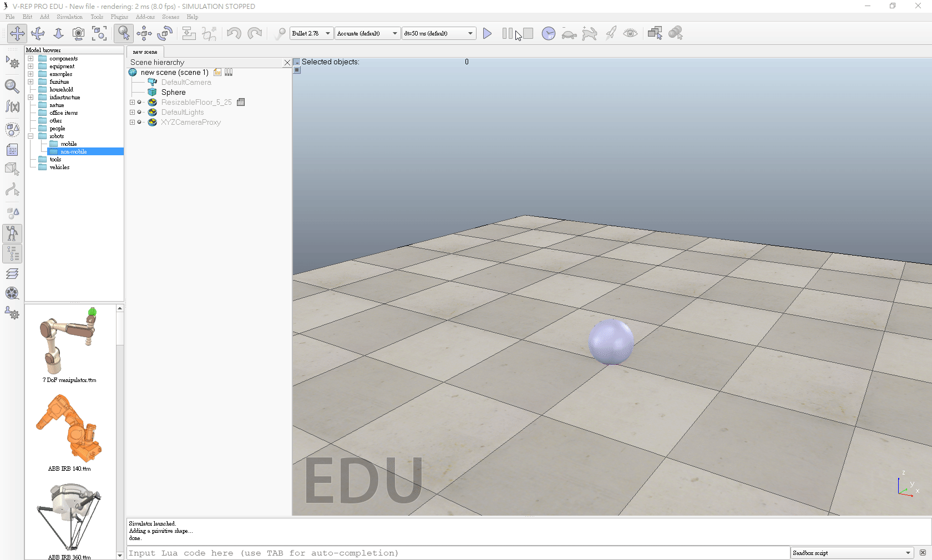Open object properties magnifier icon
Viewport: 932px width, 560px height.
(x=12, y=86)
